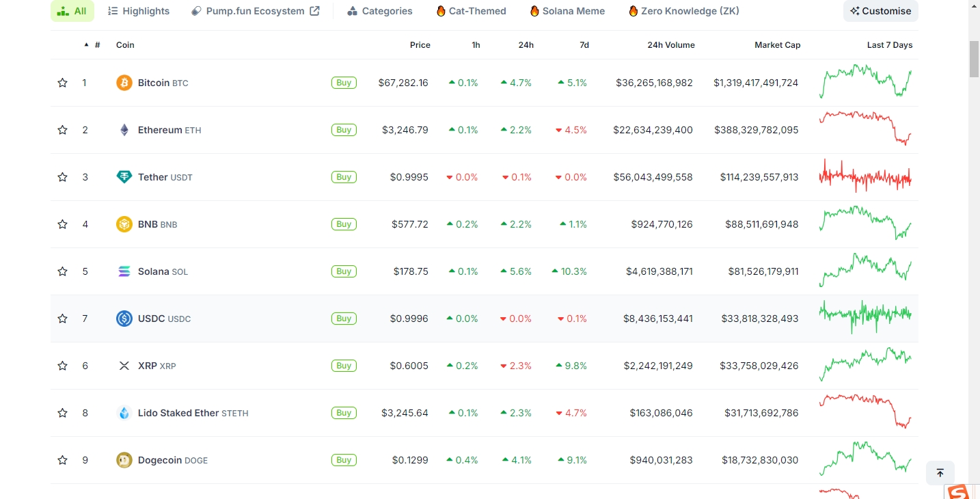Click Buy button for BNB
The width and height of the screenshot is (980, 499).
point(344,224)
